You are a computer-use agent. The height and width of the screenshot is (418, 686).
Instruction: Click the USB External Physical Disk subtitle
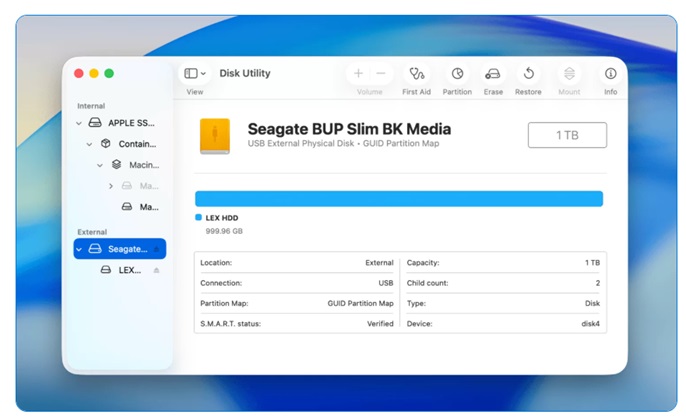[343, 144]
